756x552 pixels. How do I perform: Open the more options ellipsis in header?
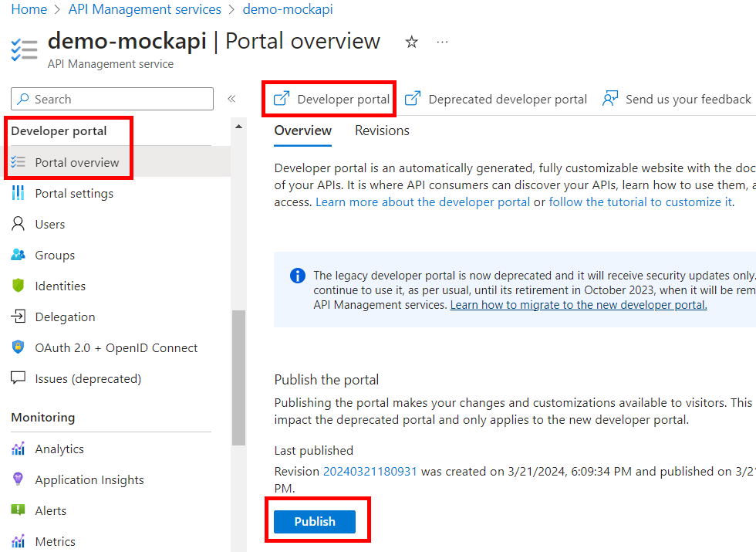pos(442,42)
